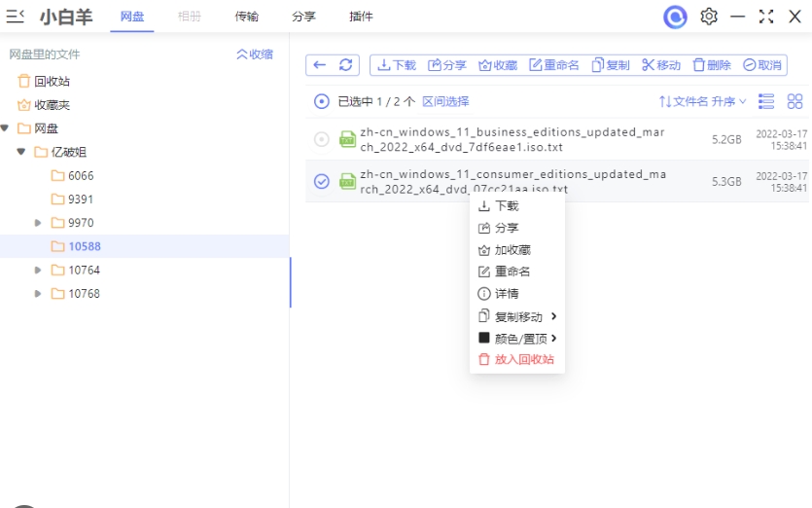Switch to the 相册 tab

189,17
